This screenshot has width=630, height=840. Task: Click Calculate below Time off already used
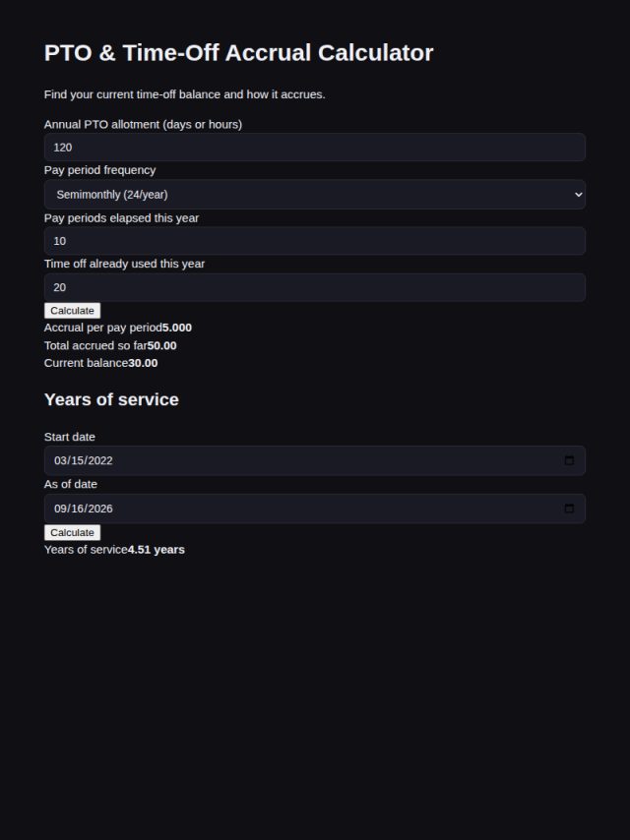point(73,311)
